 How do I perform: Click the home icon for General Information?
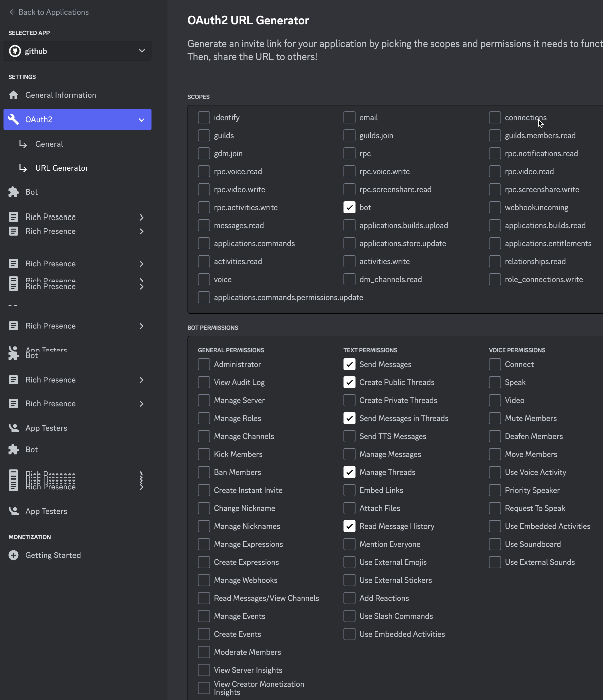[13, 95]
